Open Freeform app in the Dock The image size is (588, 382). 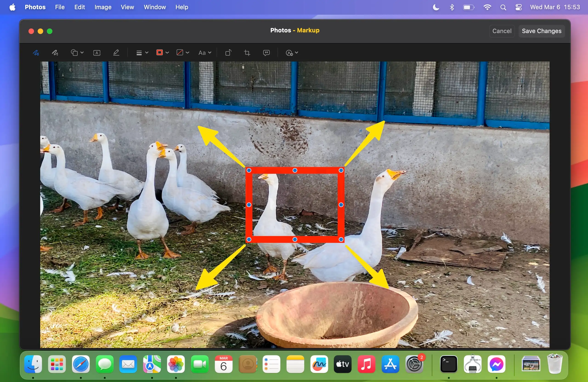tap(319, 364)
